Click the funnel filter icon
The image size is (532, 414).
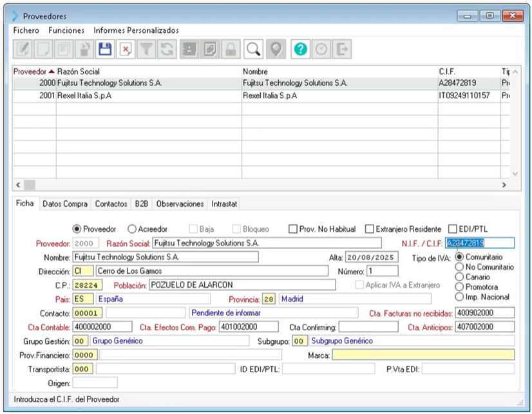coord(147,50)
